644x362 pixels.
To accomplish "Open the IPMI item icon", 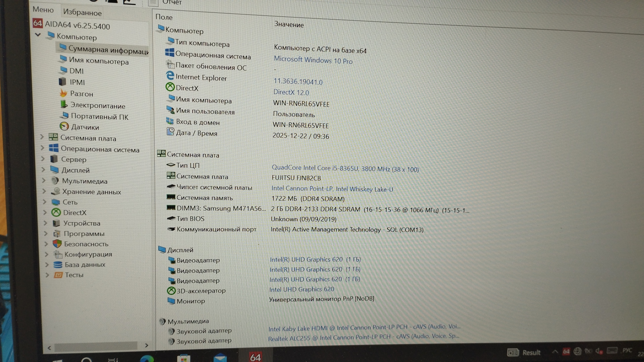I will click(x=62, y=82).
